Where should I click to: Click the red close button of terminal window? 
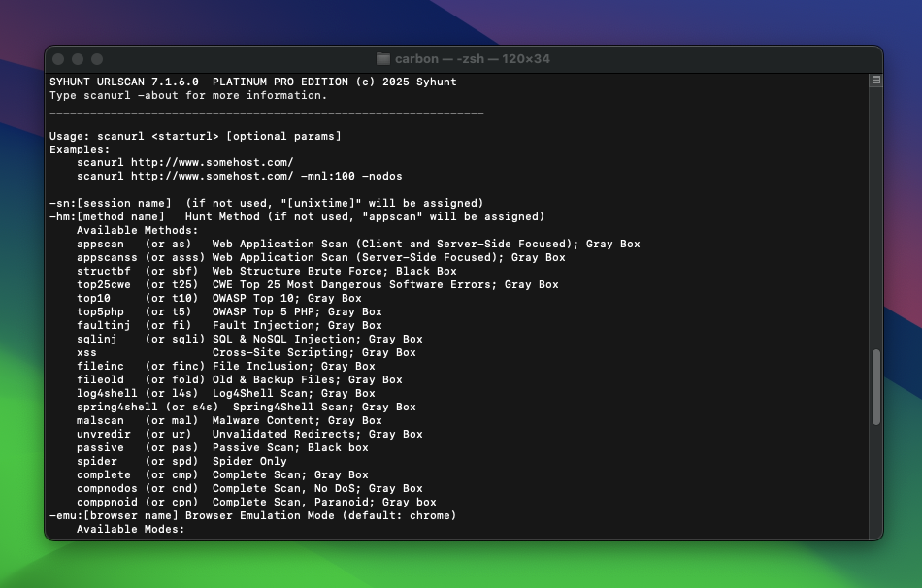(58, 59)
